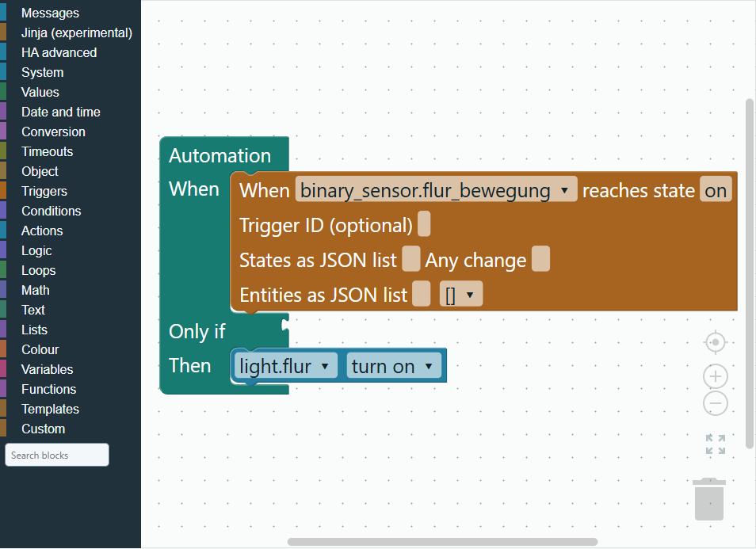This screenshot has height=549, width=756.
Task: Open the turn on action dropdown
Action: pyautogui.click(x=393, y=366)
